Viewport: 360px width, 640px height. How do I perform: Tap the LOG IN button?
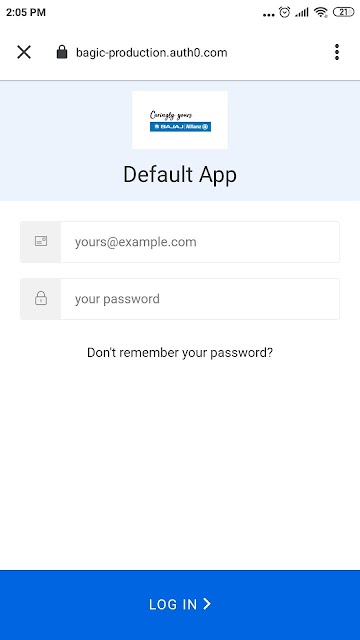(180, 604)
